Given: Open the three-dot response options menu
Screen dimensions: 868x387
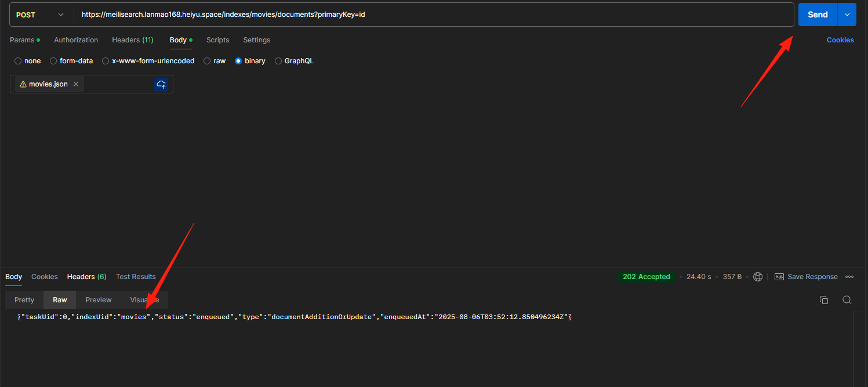Looking at the screenshot, I should pyautogui.click(x=849, y=277).
